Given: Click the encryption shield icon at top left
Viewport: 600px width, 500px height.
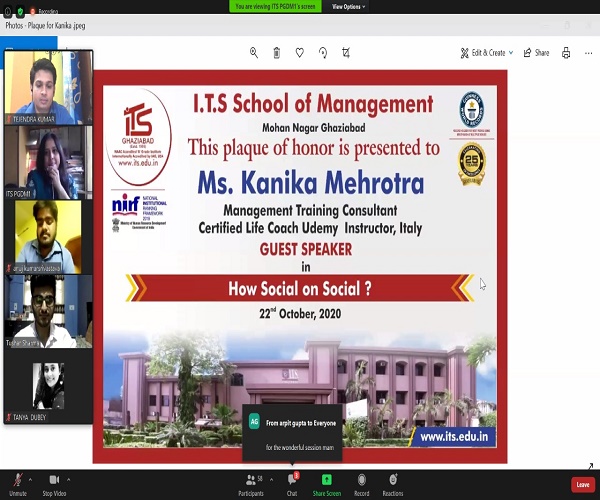Looking at the screenshot, I should point(20,11).
